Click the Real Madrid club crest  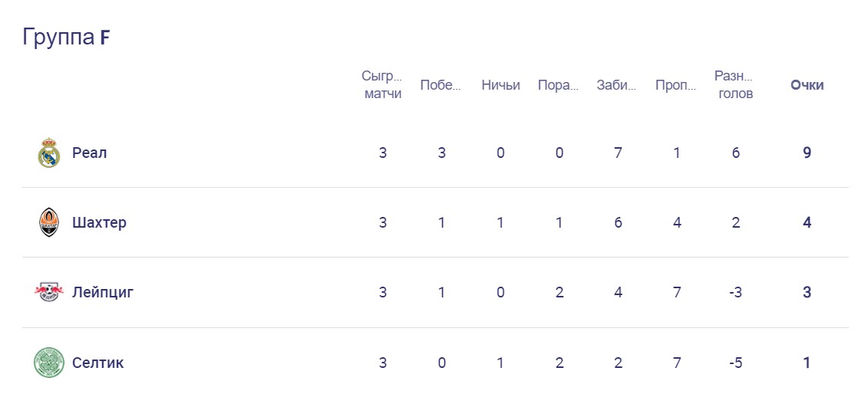tap(48, 153)
